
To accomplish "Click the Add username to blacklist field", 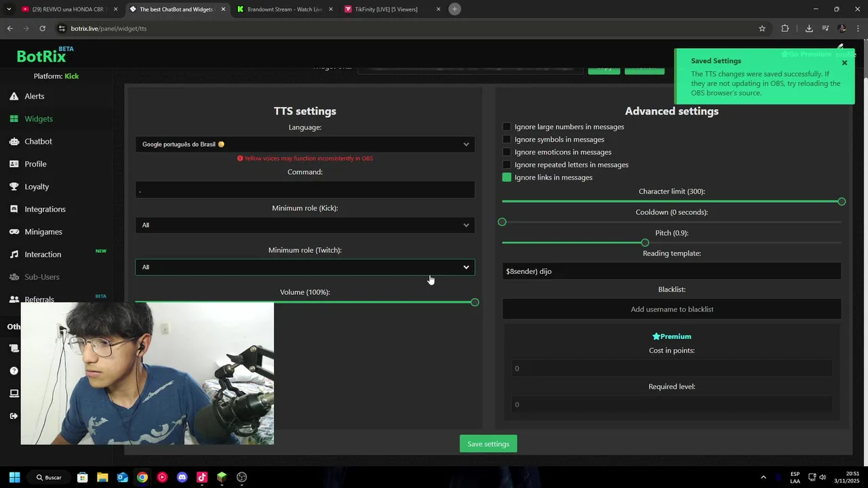I will [671, 309].
